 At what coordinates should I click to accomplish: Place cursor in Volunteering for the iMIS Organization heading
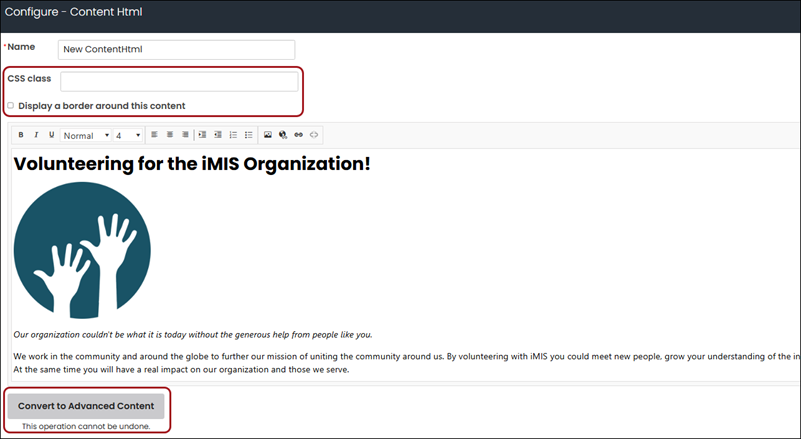point(192,164)
